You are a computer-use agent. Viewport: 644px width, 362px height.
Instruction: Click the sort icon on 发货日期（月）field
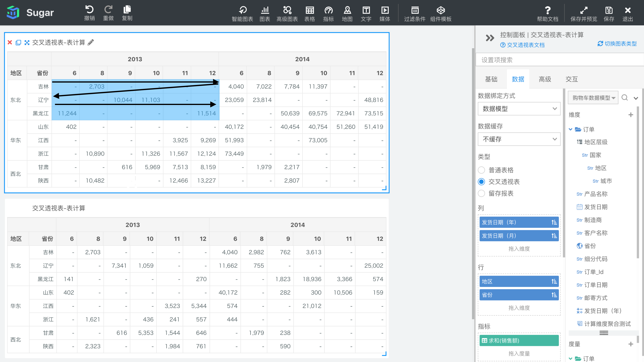coord(554,236)
